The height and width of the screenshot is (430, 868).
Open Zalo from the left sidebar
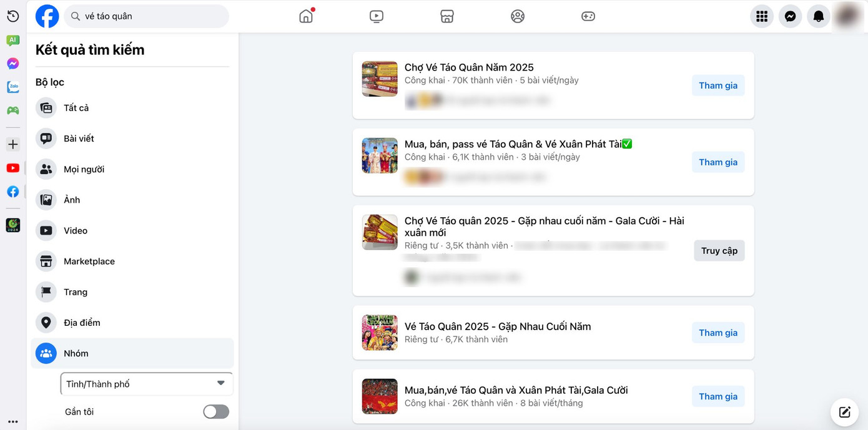12,87
